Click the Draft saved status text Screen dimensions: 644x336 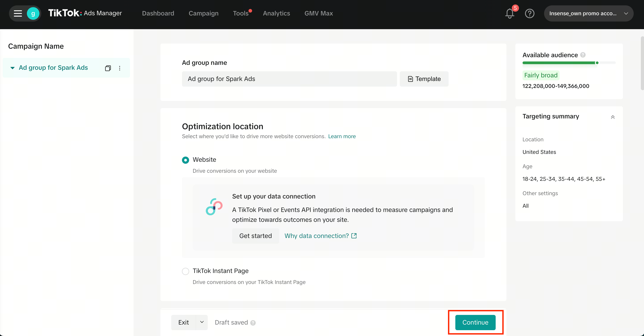click(x=231, y=323)
